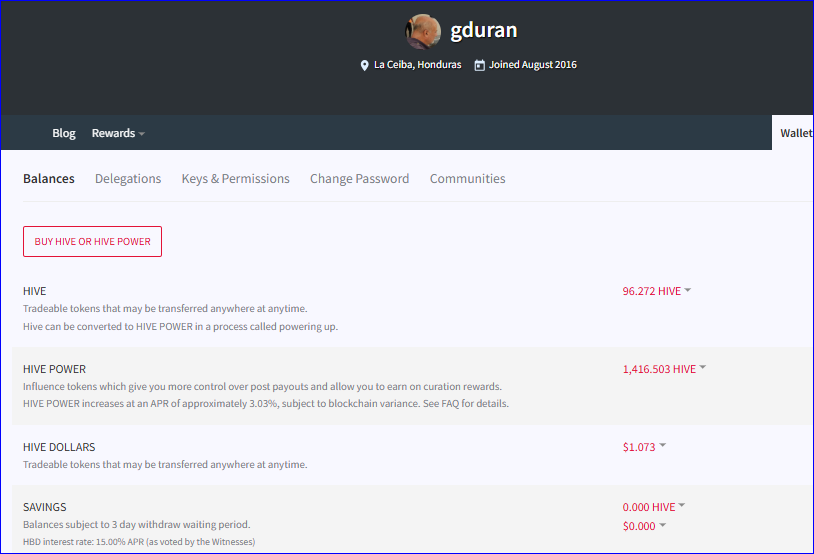Open Keys & Permissions tab
The width and height of the screenshot is (814, 554).
pyautogui.click(x=236, y=179)
